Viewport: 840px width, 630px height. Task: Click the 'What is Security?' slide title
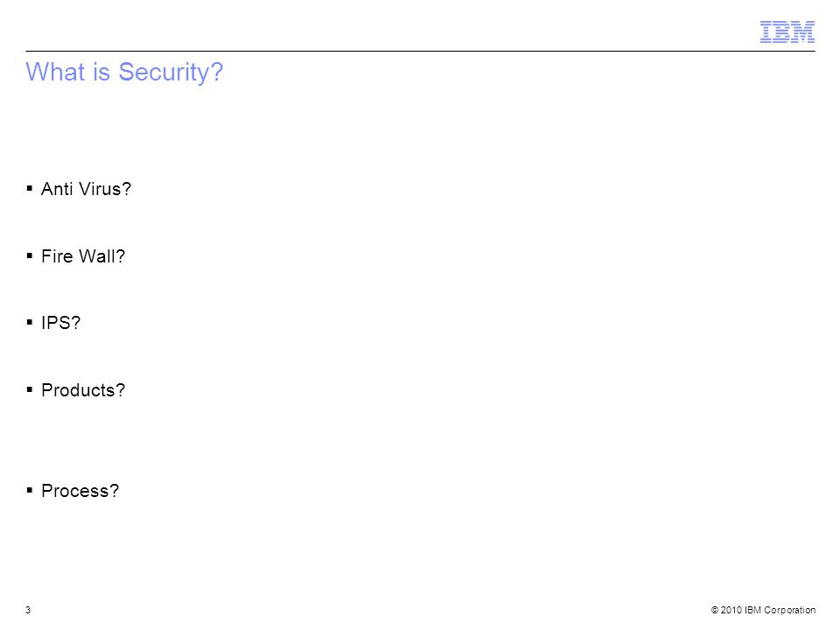[x=124, y=72]
